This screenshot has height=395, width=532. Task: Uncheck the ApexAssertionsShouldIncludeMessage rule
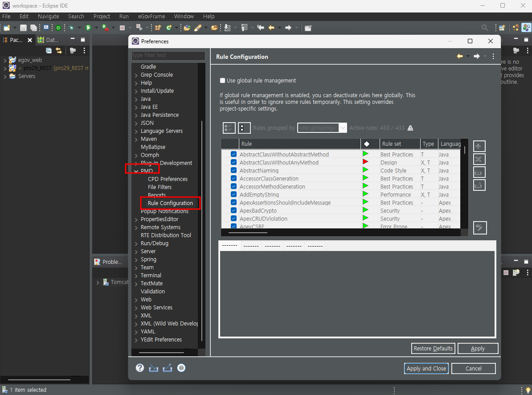(x=233, y=202)
